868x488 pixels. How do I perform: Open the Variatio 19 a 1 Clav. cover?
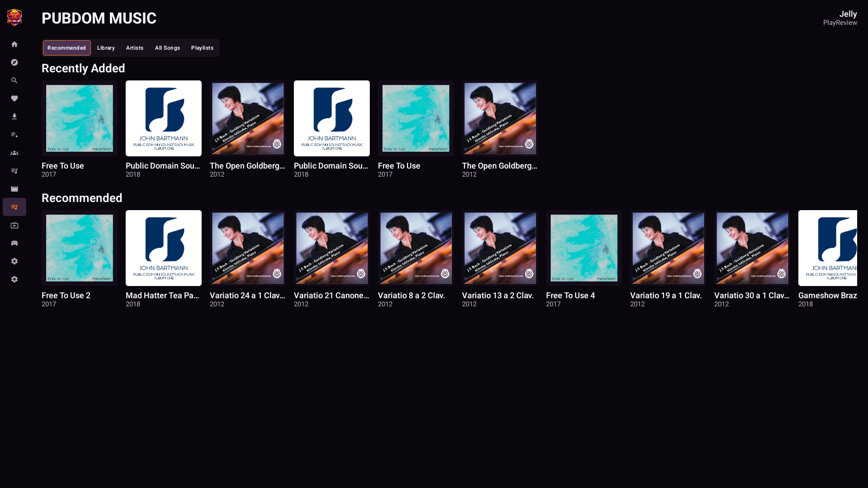[x=668, y=248]
